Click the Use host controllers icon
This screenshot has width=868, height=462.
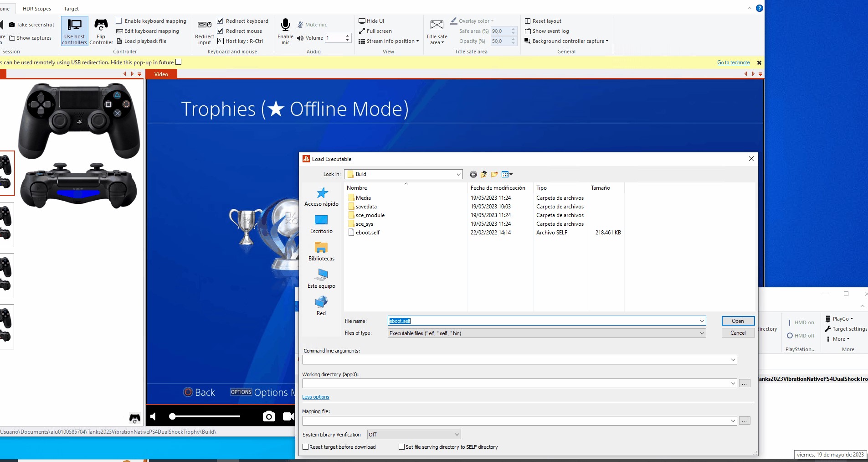point(74,26)
